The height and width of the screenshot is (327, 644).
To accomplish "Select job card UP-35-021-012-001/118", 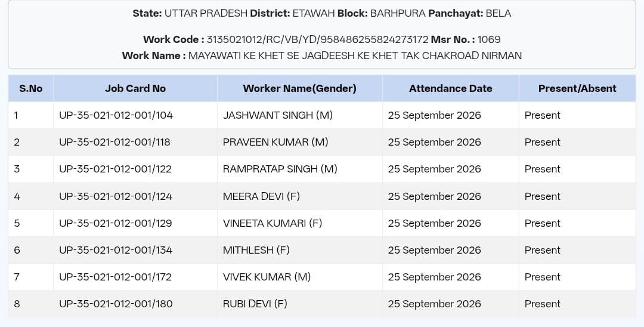I will point(114,142).
